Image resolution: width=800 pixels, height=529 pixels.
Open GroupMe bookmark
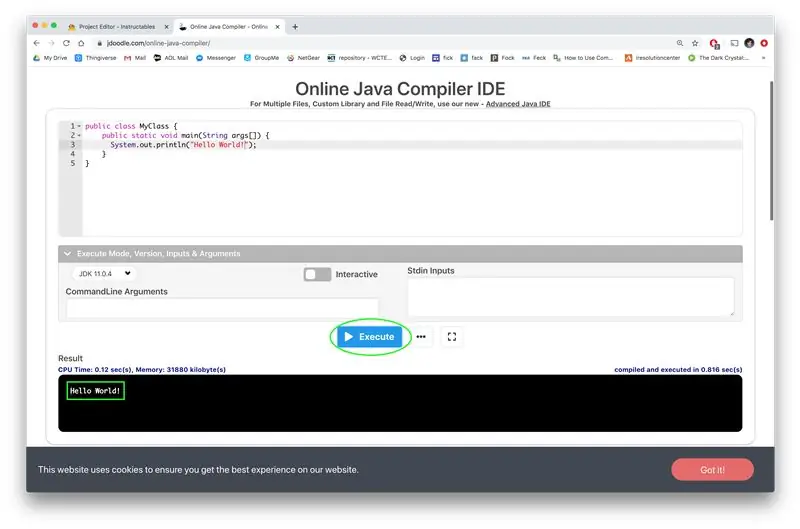point(261,58)
